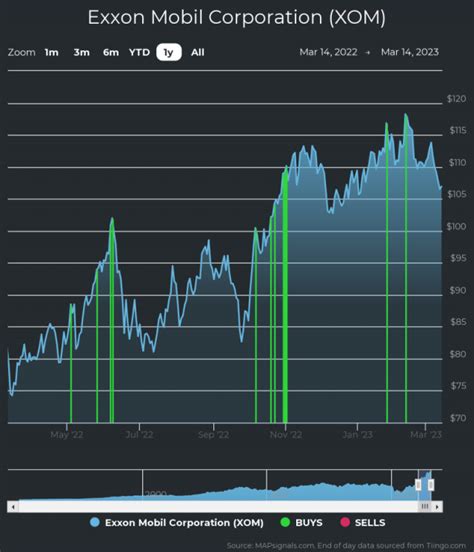The width and height of the screenshot is (474, 552).
Task: Click the navigator scrollbar thumb grip
Action: click(x=425, y=507)
